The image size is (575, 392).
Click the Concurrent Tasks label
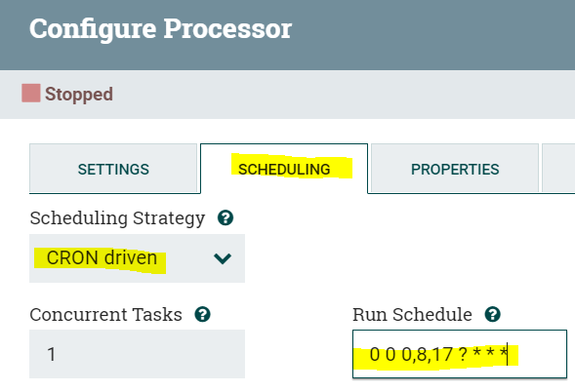click(105, 314)
